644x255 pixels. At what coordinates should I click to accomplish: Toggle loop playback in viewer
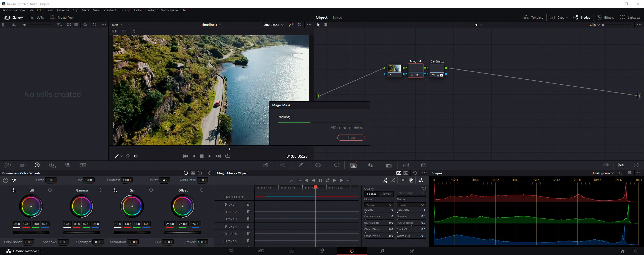[228, 156]
